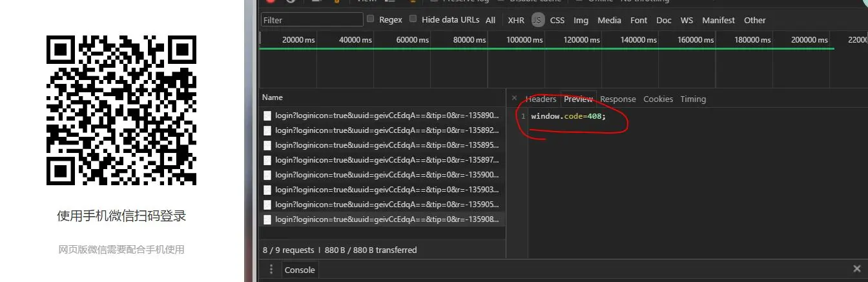Show only WS requests

(687, 20)
